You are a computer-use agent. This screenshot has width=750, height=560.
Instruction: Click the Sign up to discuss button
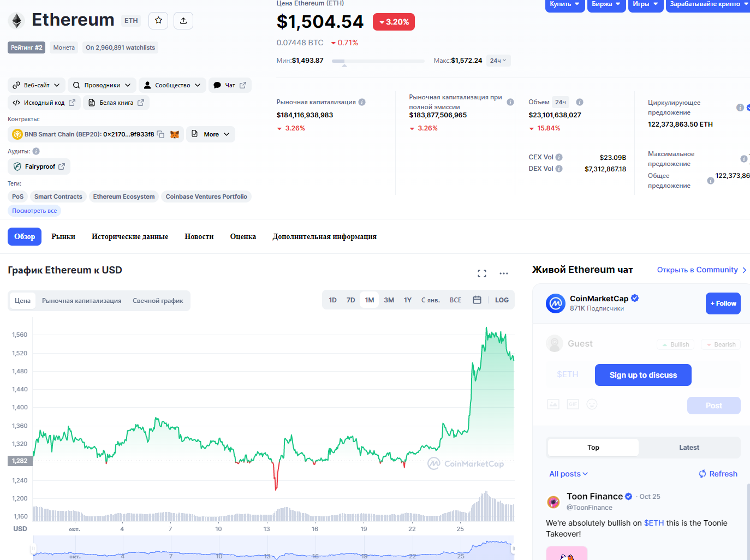(x=643, y=375)
